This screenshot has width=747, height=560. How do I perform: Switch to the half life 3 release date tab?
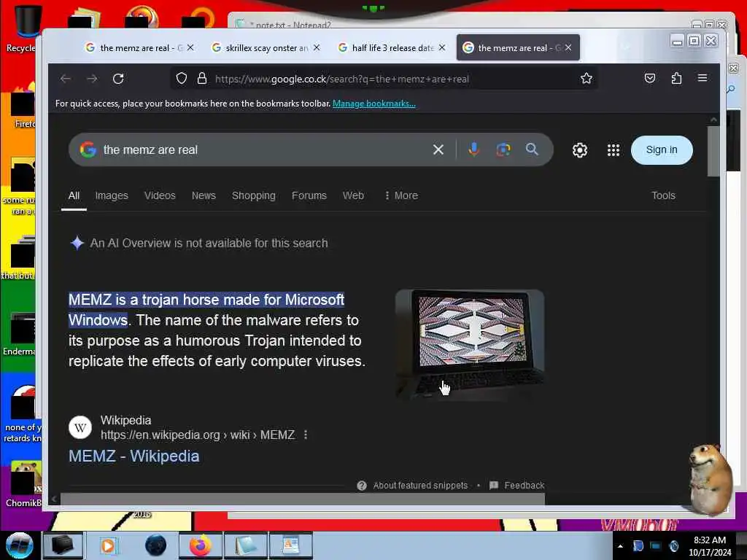tap(392, 47)
